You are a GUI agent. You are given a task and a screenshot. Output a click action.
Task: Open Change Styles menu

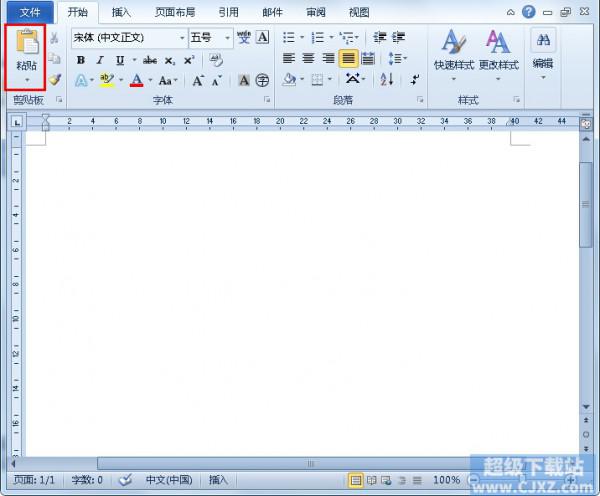coord(499,54)
